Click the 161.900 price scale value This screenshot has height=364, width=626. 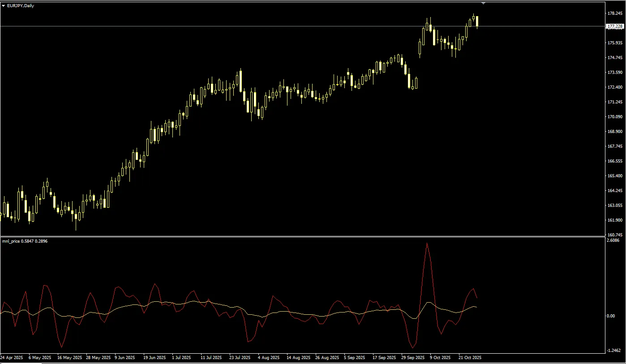(x=615, y=220)
